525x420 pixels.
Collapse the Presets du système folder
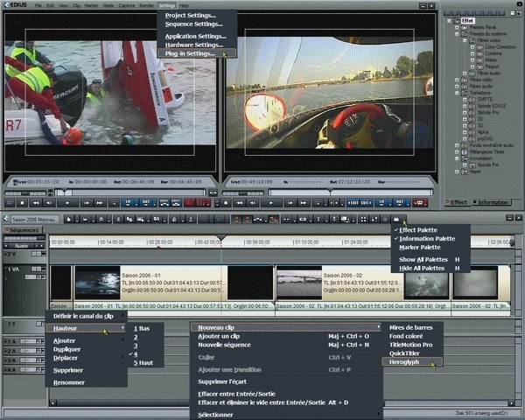[x=457, y=34]
